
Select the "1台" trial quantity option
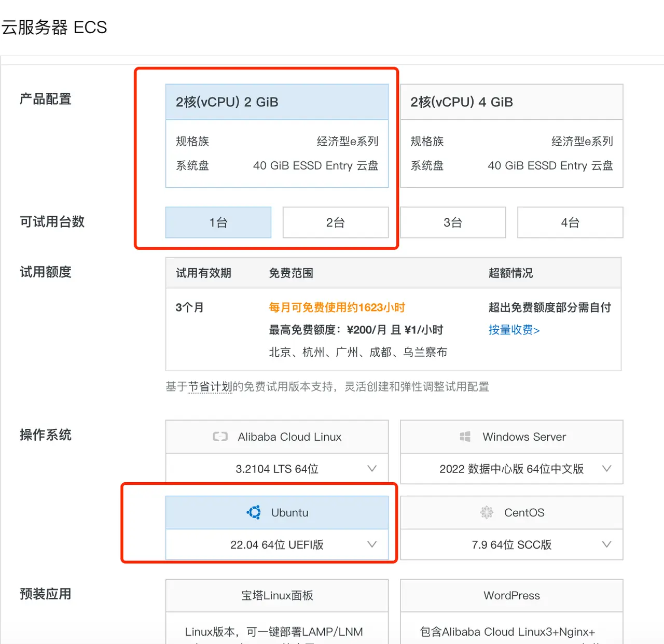point(218,222)
